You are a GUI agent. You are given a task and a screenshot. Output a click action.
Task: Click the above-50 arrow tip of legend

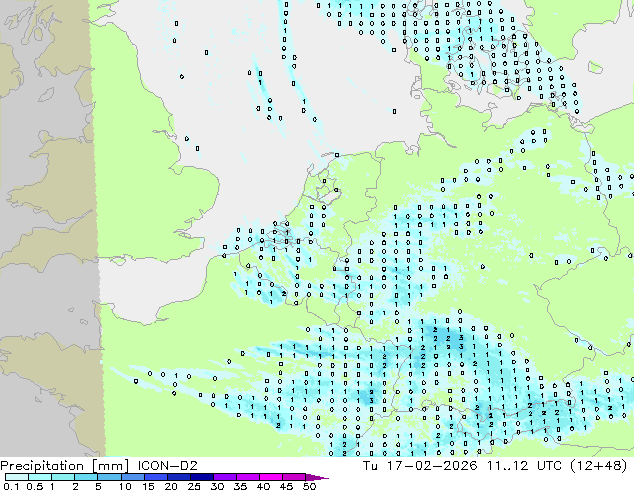(x=317, y=477)
